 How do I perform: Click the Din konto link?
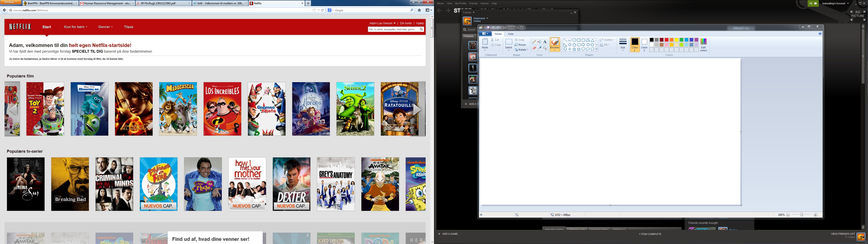406,23
